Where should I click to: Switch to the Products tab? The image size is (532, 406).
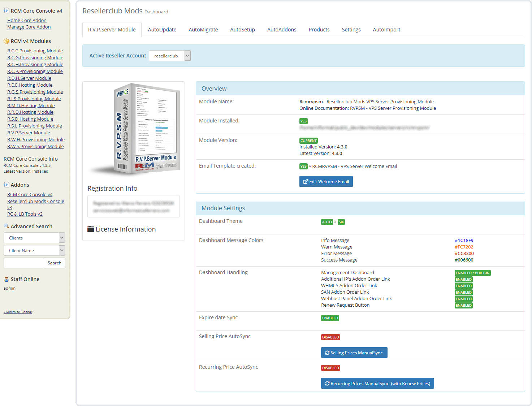pyautogui.click(x=319, y=30)
